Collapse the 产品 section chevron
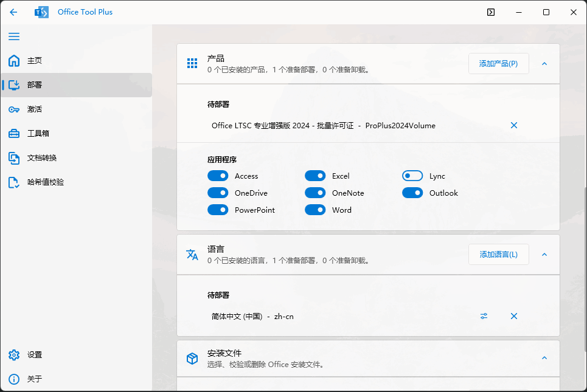Viewport: 587px width, 392px height. 544,64
